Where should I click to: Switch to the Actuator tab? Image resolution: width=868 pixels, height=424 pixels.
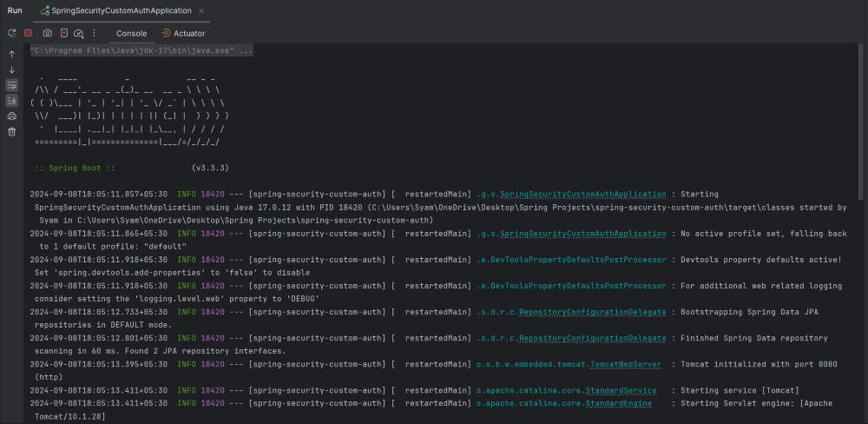(x=183, y=33)
